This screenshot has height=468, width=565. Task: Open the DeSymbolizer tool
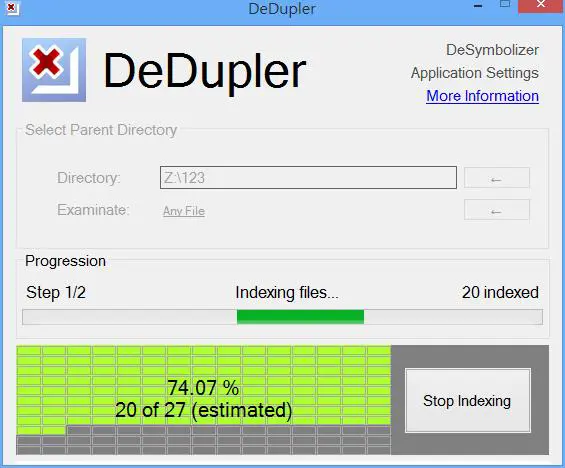492,50
